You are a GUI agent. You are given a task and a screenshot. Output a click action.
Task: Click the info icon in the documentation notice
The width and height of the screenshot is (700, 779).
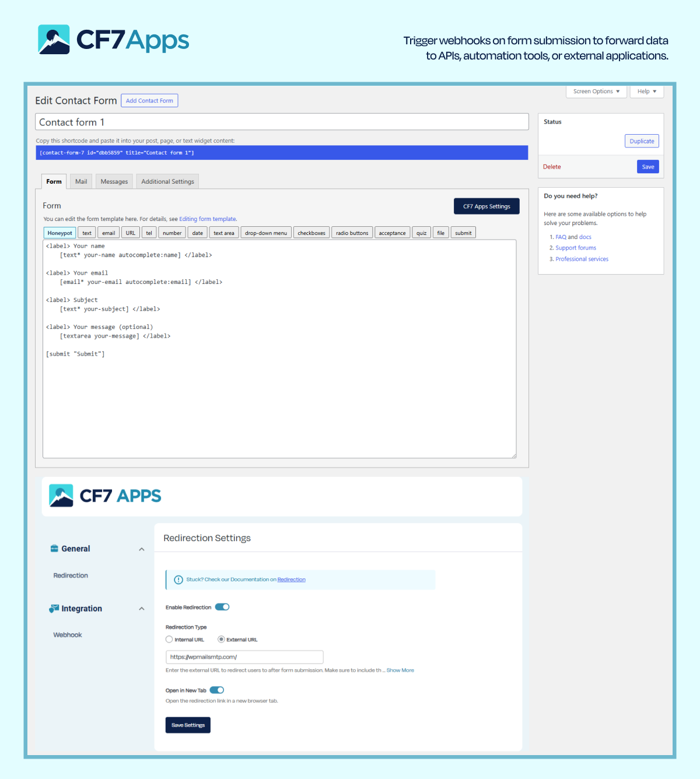pos(178,580)
